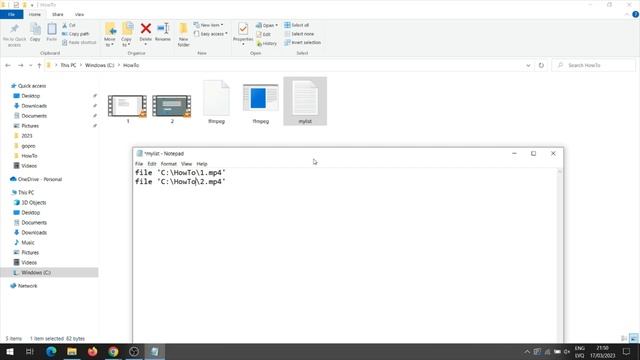Click the Copy ribbon icon
Image resolution: width=640 pixels, height=360 pixels.
[35, 32]
